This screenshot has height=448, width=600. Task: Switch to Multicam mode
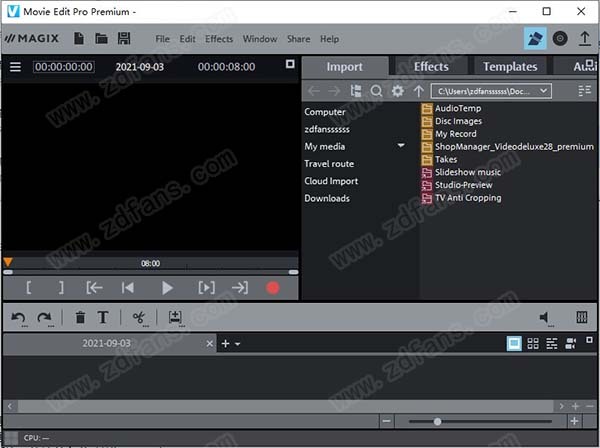(571, 344)
